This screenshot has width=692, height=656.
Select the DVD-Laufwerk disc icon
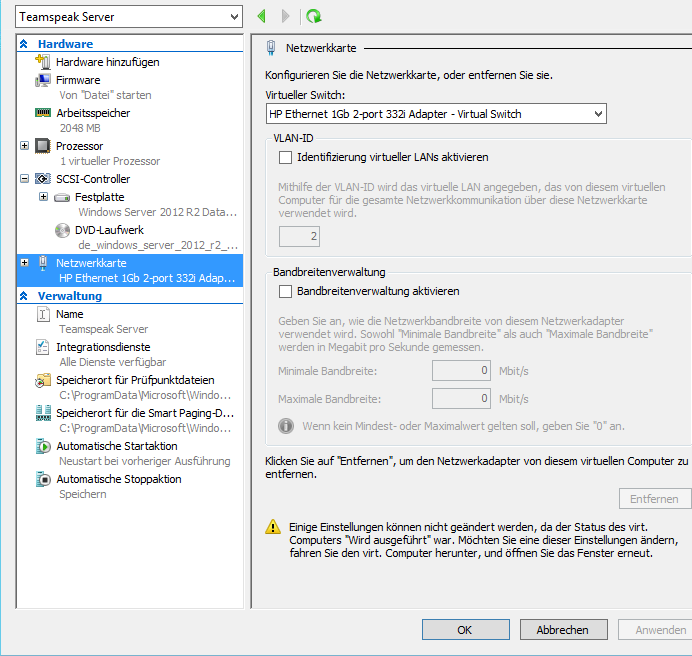[62, 230]
